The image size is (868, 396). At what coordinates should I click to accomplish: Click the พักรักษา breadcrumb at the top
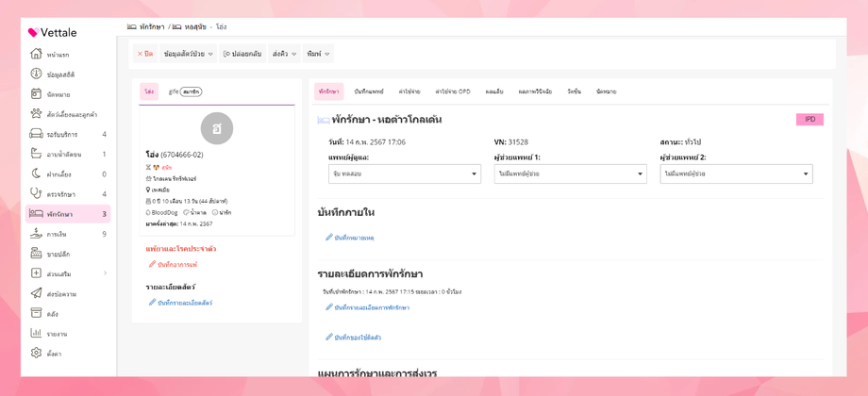coord(146,26)
